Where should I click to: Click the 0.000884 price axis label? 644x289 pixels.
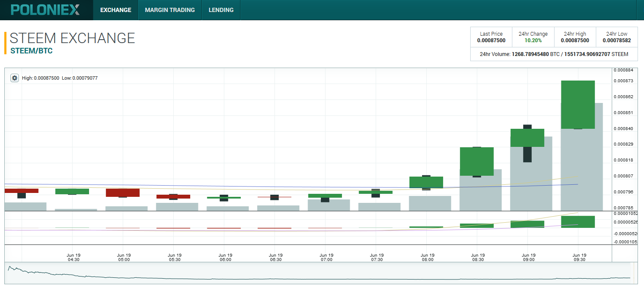pos(623,70)
